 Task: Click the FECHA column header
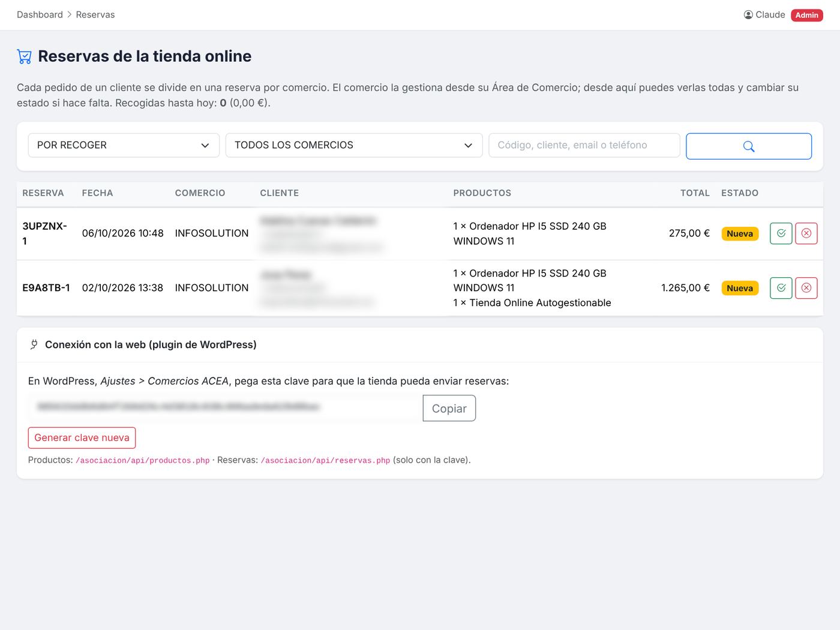click(x=98, y=193)
